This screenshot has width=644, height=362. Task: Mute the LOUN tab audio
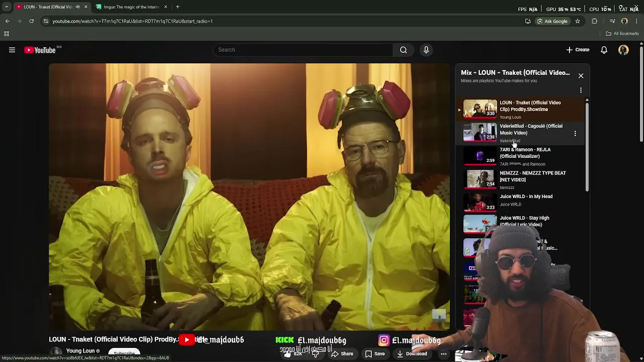(x=77, y=7)
